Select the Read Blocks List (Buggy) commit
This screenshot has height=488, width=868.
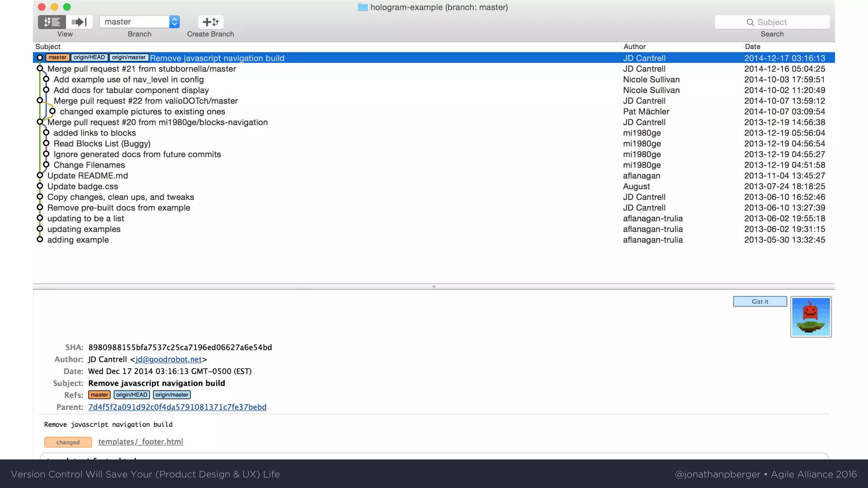102,144
